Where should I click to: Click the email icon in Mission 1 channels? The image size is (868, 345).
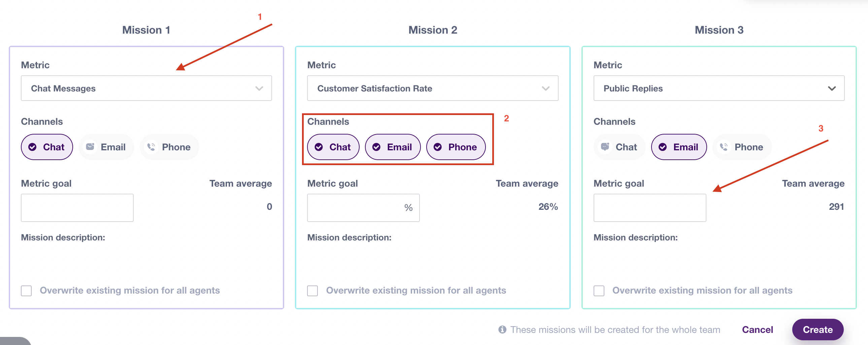point(90,147)
